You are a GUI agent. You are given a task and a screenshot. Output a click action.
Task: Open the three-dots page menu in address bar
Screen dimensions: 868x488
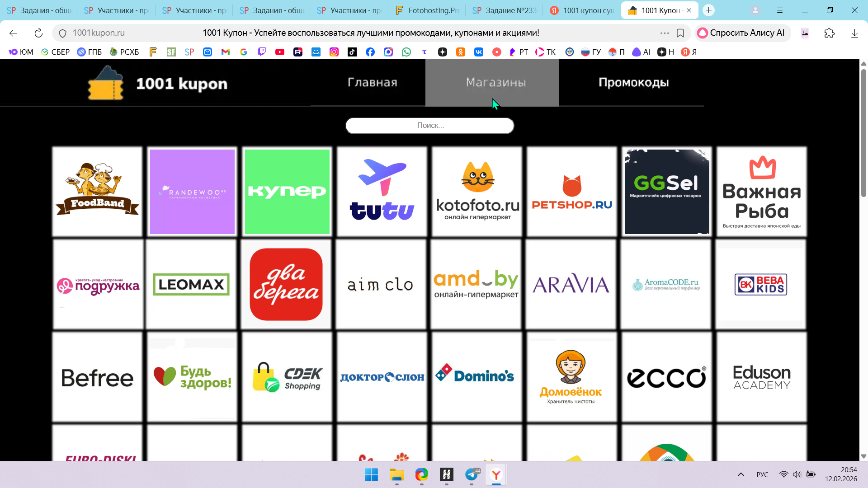[664, 33]
